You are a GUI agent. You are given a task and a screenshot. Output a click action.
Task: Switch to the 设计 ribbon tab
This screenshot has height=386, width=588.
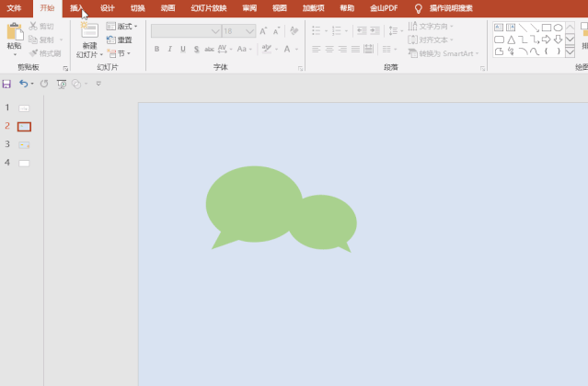tap(108, 8)
